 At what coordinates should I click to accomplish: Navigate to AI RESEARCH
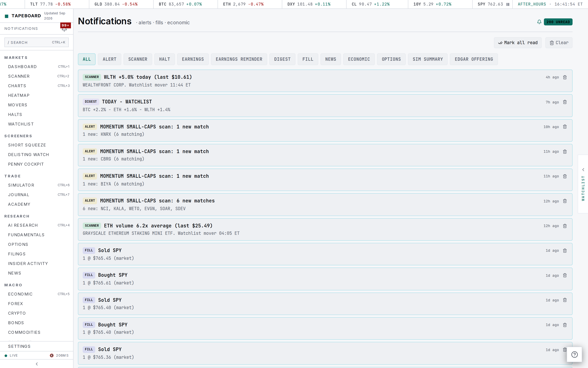(36, 225)
